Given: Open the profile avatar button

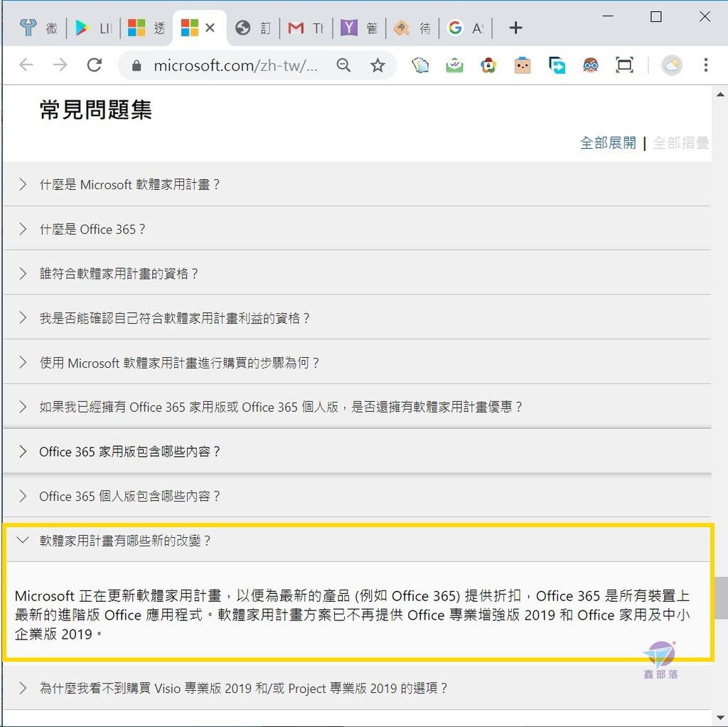Looking at the screenshot, I should 671,65.
